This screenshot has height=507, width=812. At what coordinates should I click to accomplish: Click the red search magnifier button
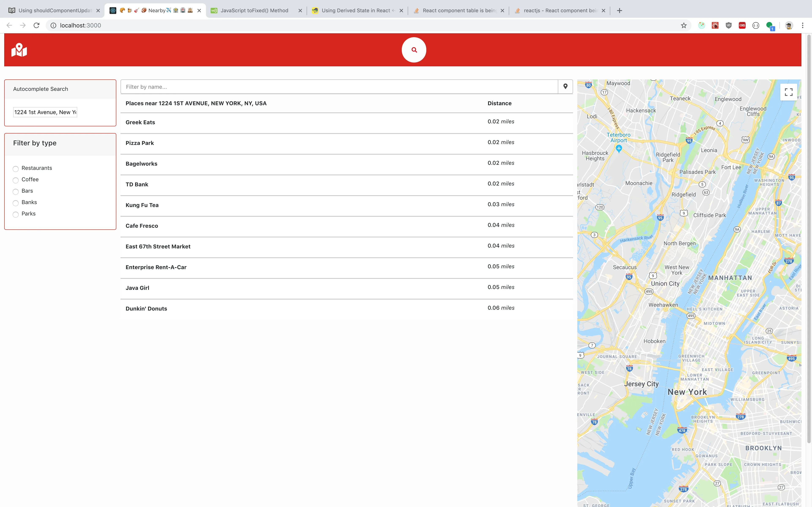pyautogui.click(x=414, y=50)
